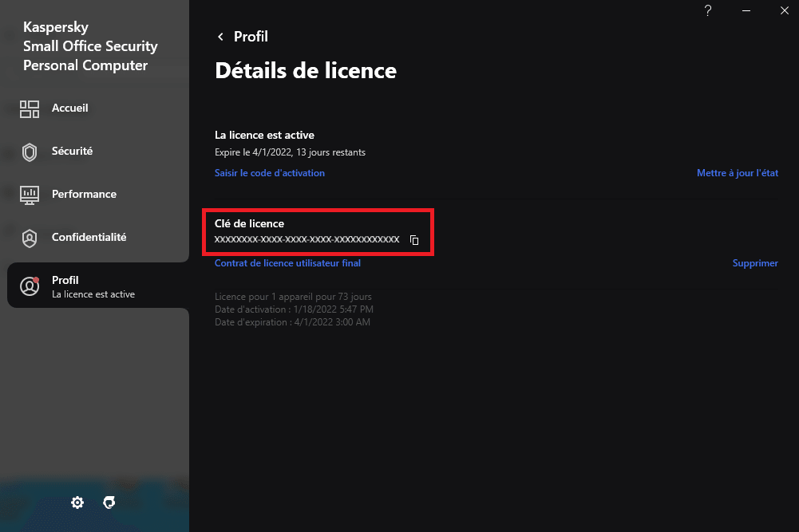Open the Performance monitor icon

click(30, 195)
